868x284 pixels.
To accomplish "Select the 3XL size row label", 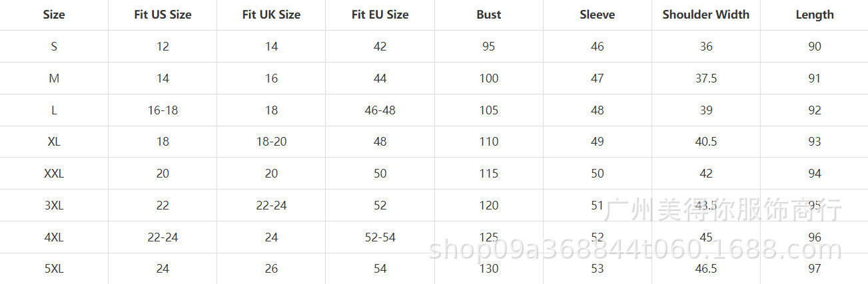I will click(x=54, y=206).
